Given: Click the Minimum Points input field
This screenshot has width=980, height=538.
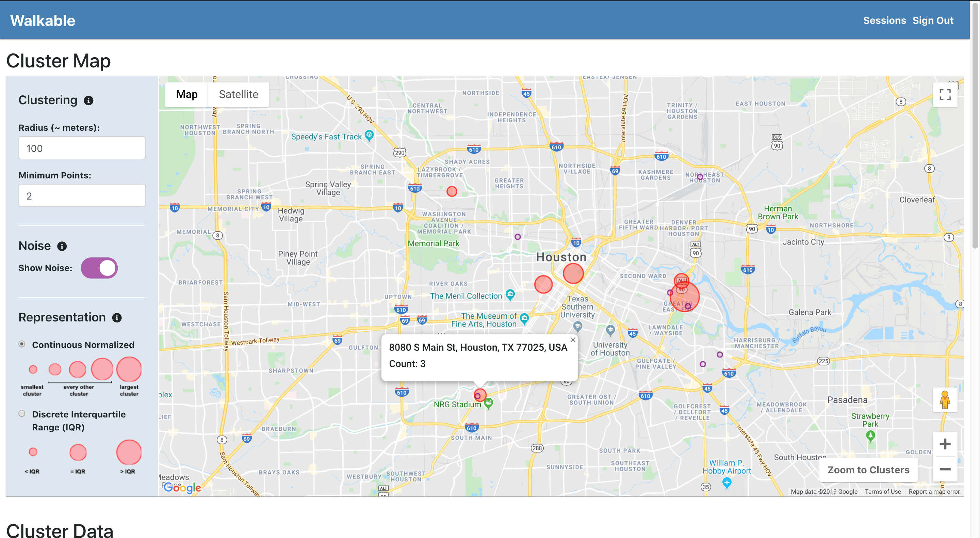Looking at the screenshot, I should click(82, 196).
